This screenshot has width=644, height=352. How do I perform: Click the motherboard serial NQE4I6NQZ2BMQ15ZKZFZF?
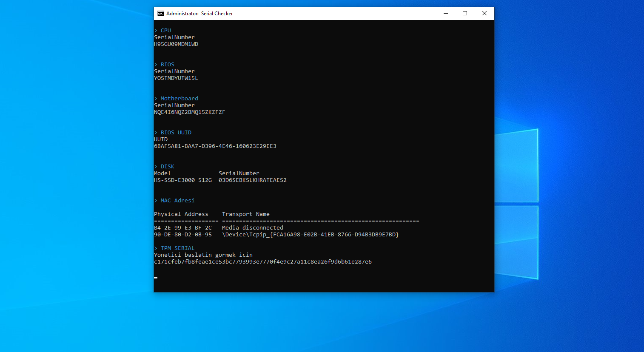[x=190, y=112]
